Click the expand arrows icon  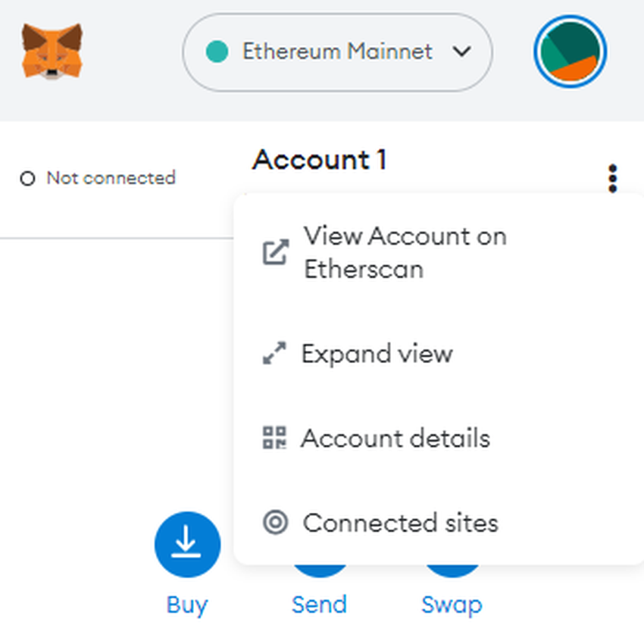(274, 353)
